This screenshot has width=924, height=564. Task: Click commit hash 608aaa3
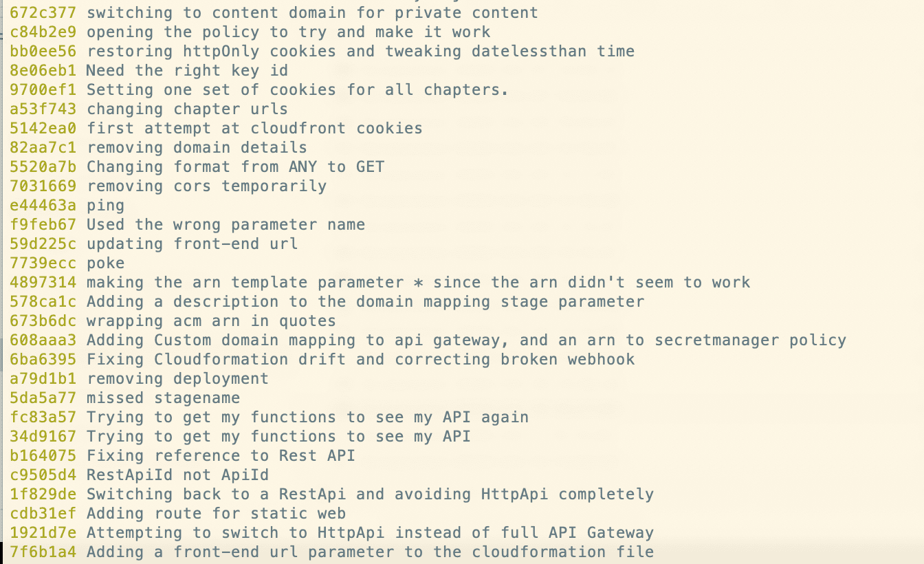(x=43, y=340)
